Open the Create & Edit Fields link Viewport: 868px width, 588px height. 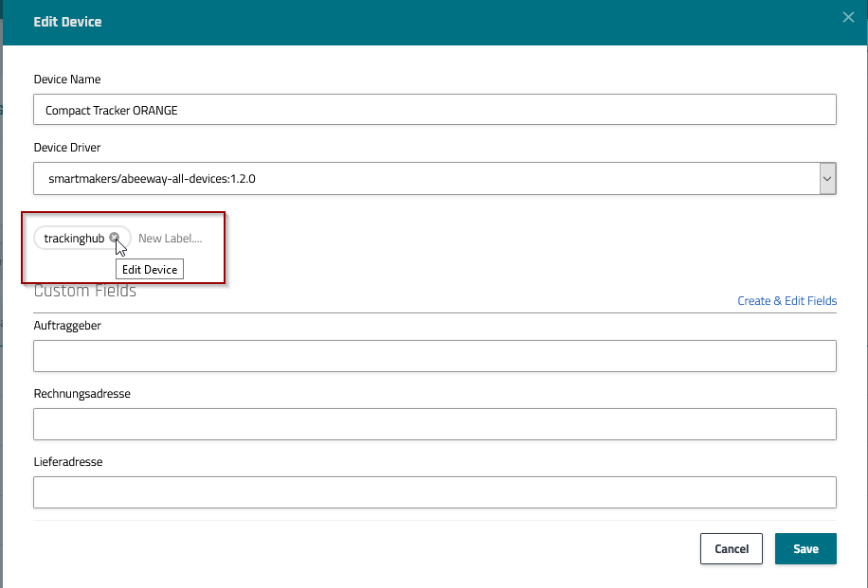tap(787, 301)
